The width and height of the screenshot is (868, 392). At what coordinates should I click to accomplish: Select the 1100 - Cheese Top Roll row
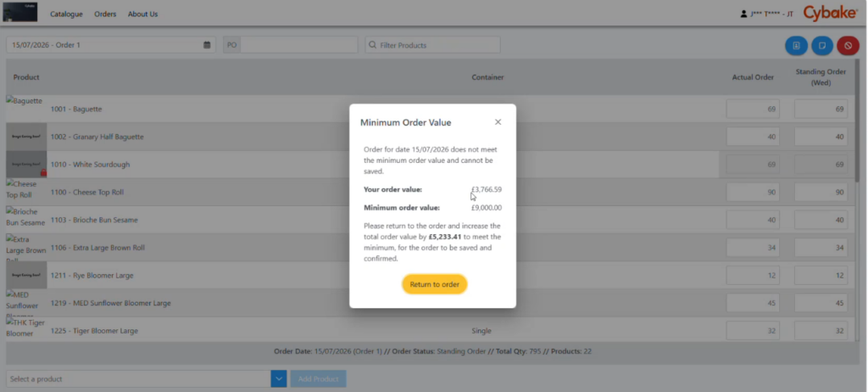[x=430, y=192]
